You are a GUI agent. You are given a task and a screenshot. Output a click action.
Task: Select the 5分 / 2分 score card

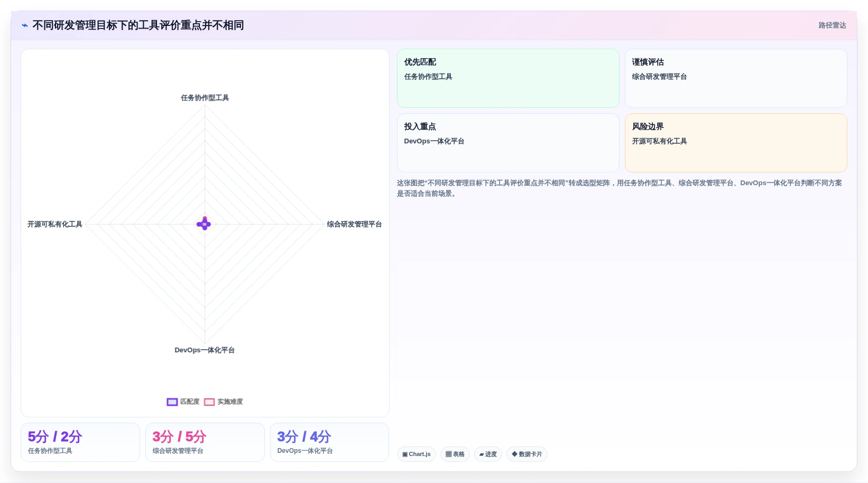pos(80,442)
